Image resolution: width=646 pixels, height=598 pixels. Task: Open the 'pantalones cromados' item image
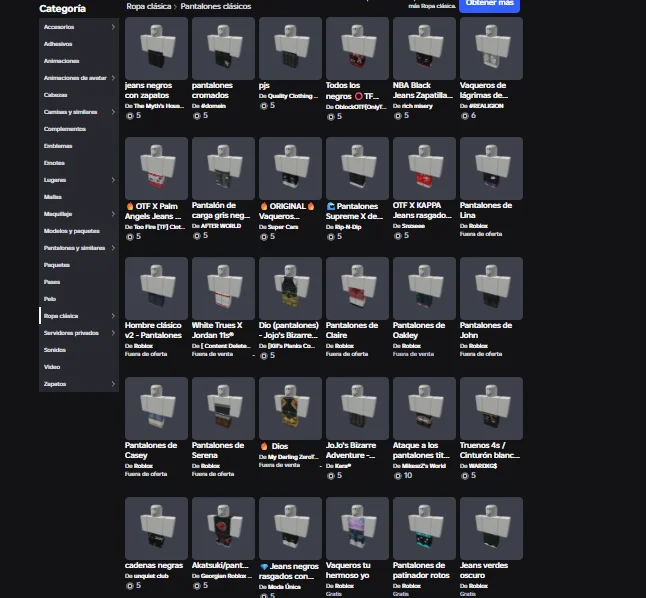pos(223,48)
